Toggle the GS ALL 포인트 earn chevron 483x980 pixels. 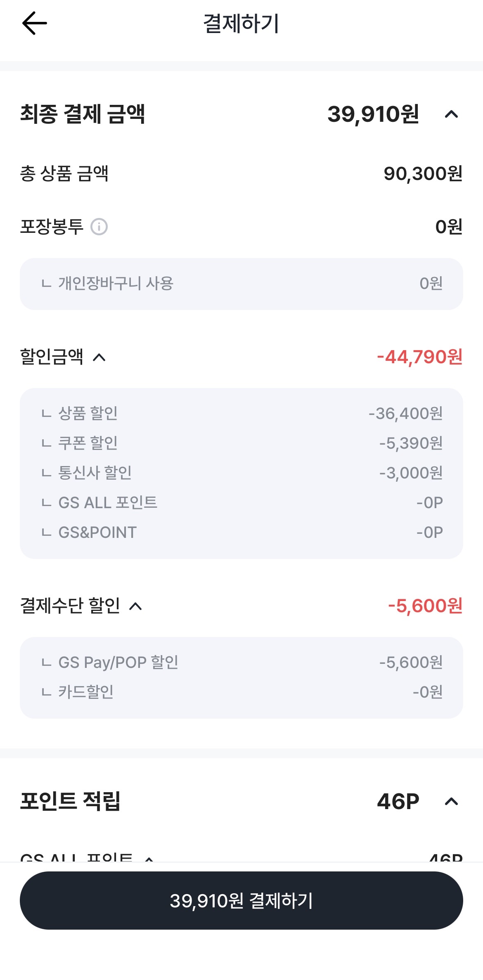coord(149,858)
